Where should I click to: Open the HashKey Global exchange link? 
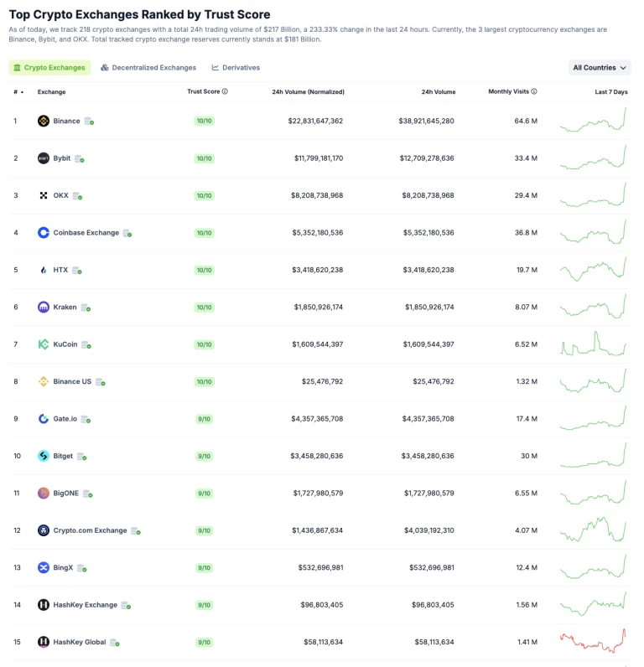pos(80,642)
